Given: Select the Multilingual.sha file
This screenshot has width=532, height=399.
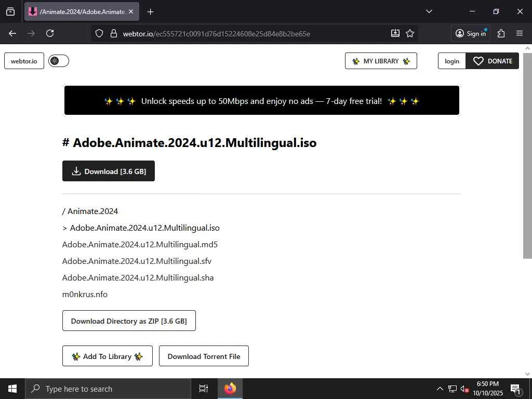Looking at the screenshot, I should tap(138, 278).
